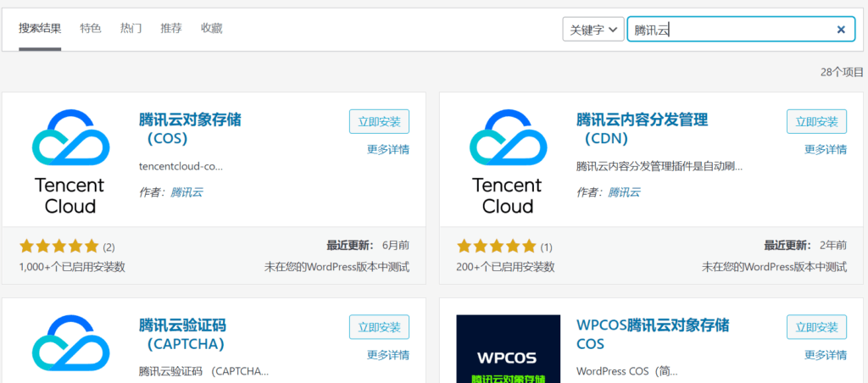Install the 腾讯云对象存储 (COS) plugin
Image resolution: width=868 pixels, height=383 pixels.
(x=379, y=121)
